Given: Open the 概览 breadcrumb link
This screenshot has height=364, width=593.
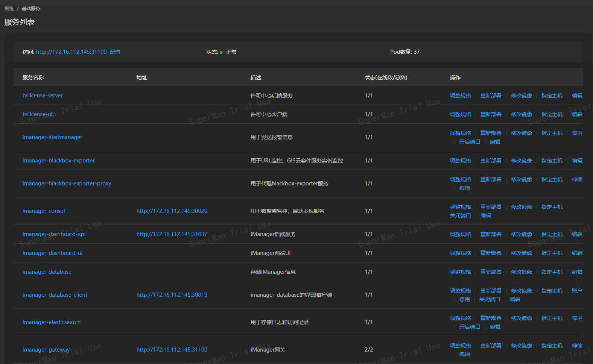Looking at the screenshot, I should click(9, 8).
